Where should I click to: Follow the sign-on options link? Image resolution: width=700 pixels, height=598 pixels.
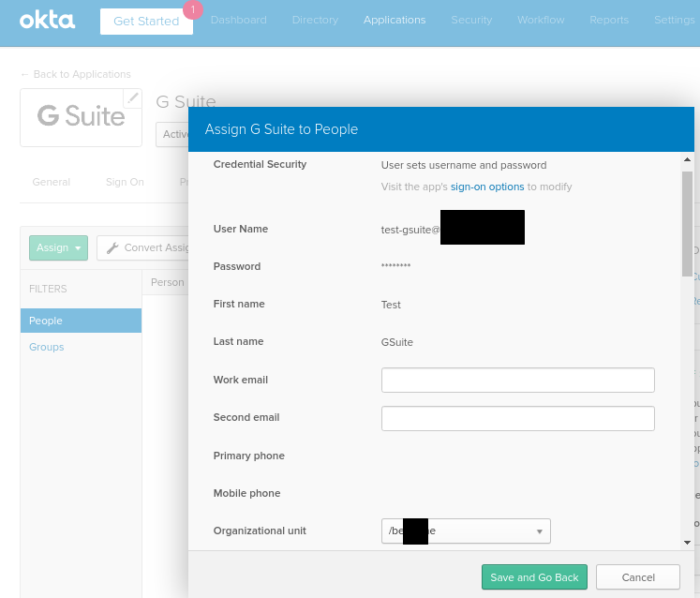487,187
